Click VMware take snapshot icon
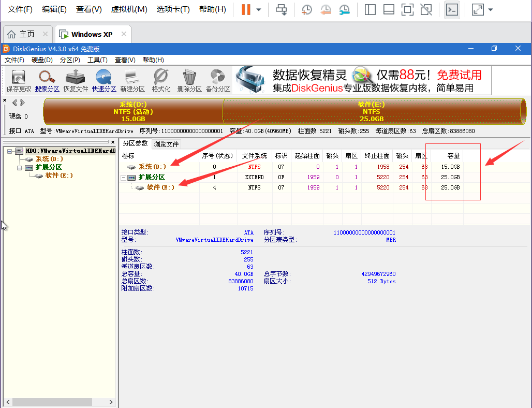Image resolution: width=532 pixels, height=408 pixels. point(307,9)
